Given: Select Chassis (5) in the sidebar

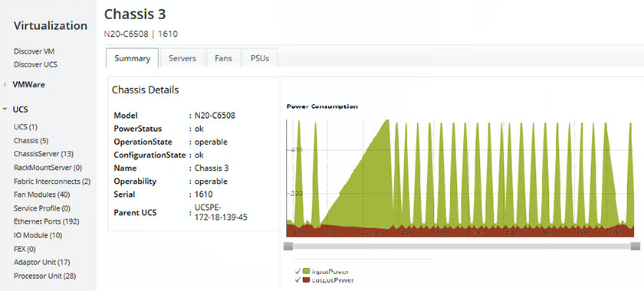Looking at the screenshot, I should [31, 140].
